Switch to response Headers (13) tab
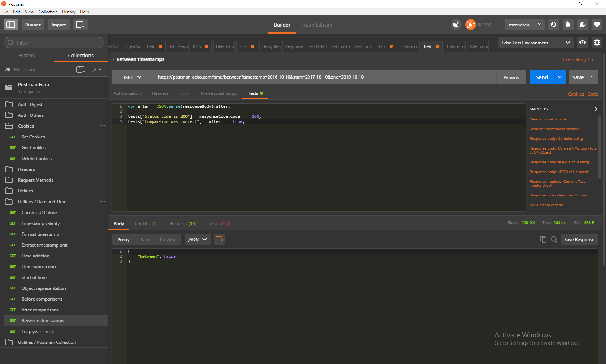The width and height of the screenshot is (606, 364). point(183,224)
